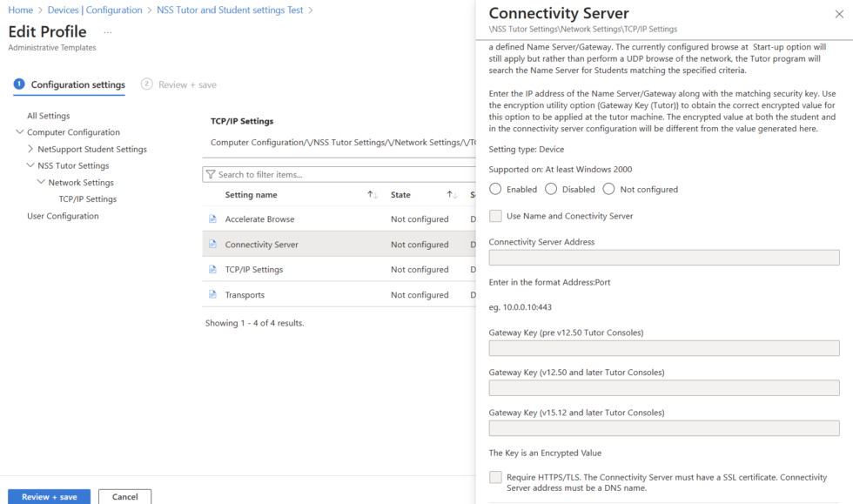
Task: Click the blue Review + save button
Action: (49, 496)
